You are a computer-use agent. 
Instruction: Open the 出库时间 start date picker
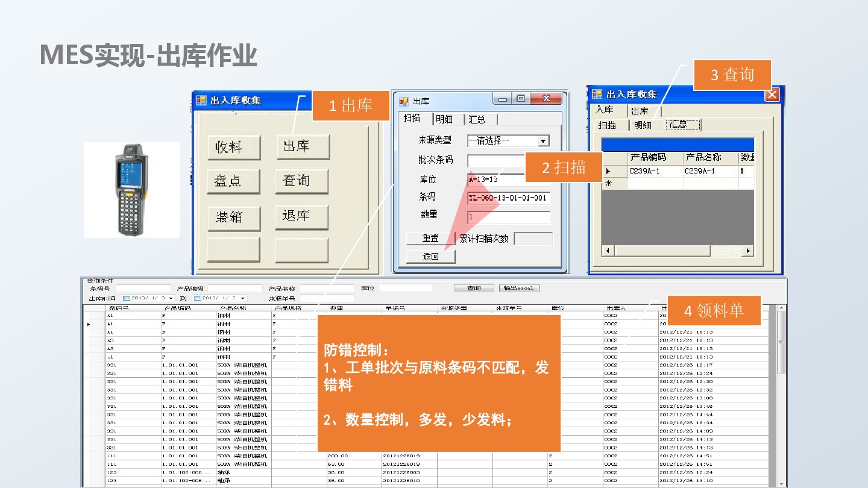pos(171,298)
